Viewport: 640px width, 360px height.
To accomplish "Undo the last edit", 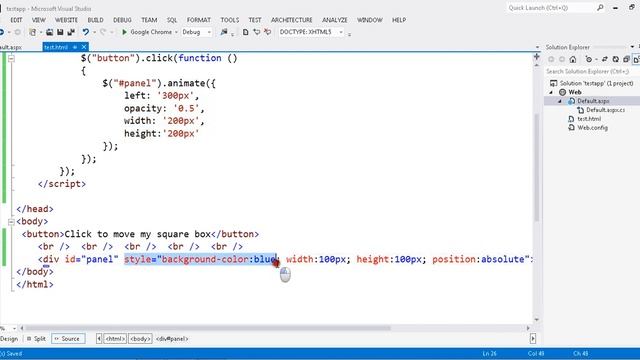I will (85, 32).
